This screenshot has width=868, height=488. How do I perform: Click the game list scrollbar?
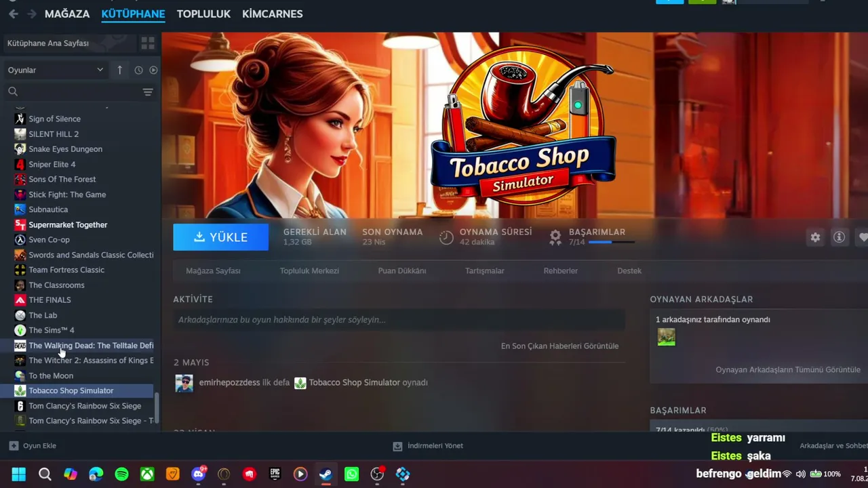(157, 407)
